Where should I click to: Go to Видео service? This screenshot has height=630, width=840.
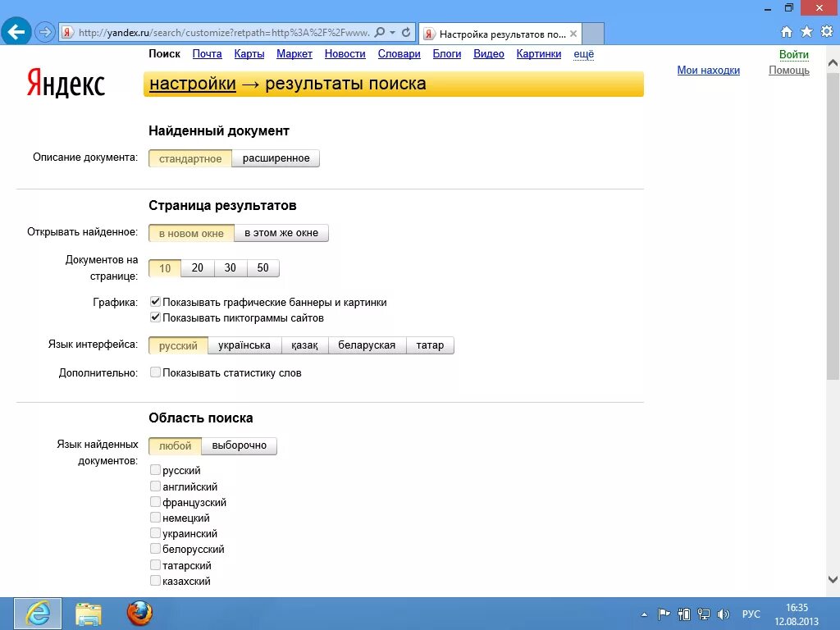tap(489, 53)
